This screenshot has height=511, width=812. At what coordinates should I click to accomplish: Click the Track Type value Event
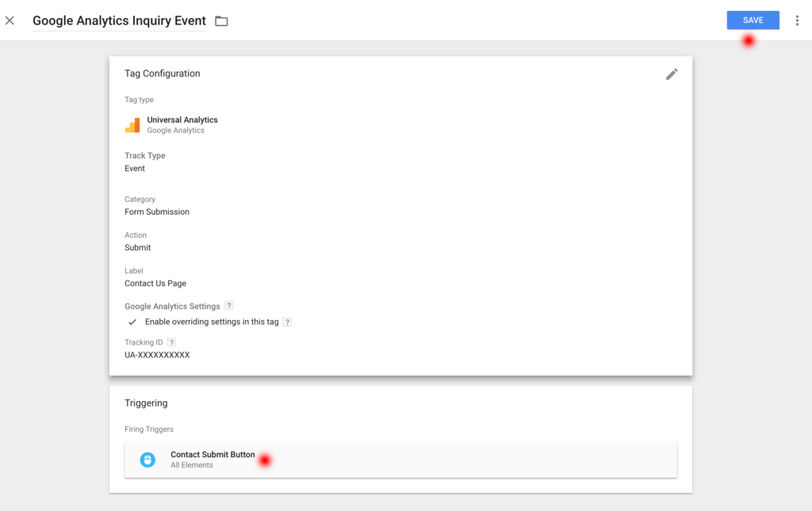135,169
